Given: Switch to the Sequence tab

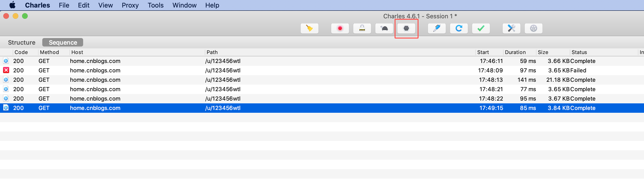Looking at the screenshot, I should click(63, 43).
